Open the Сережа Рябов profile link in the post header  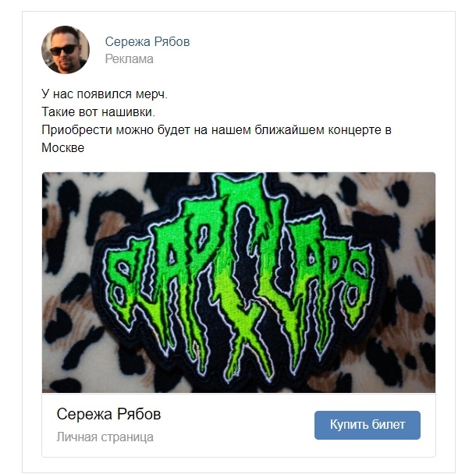(x=147, y=42)
